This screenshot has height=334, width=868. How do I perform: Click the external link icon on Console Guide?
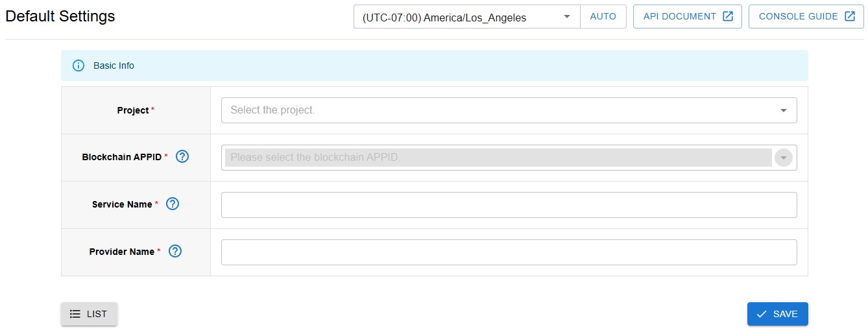[x=849, y=16]
